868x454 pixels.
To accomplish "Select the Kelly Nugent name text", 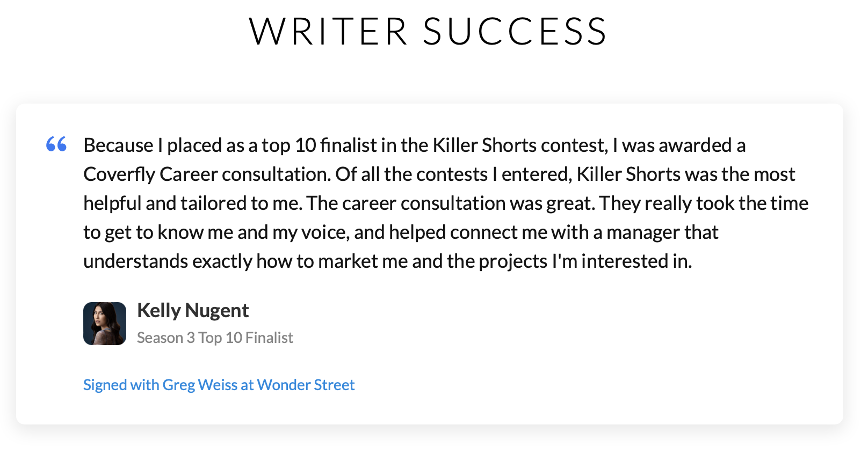I will [x=193, y=310].
